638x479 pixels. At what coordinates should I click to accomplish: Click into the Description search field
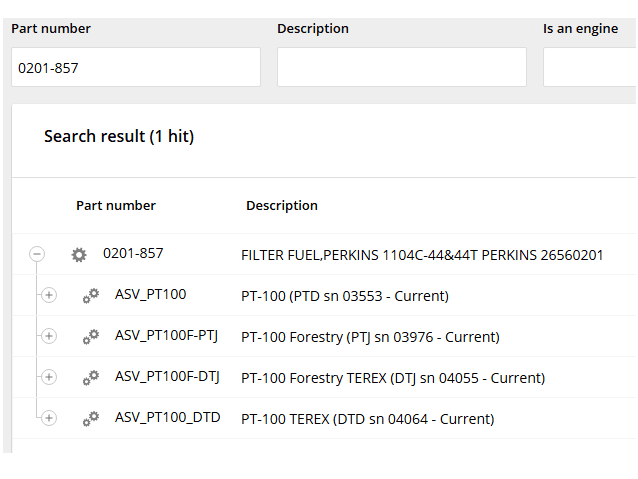tap(401, 68)
